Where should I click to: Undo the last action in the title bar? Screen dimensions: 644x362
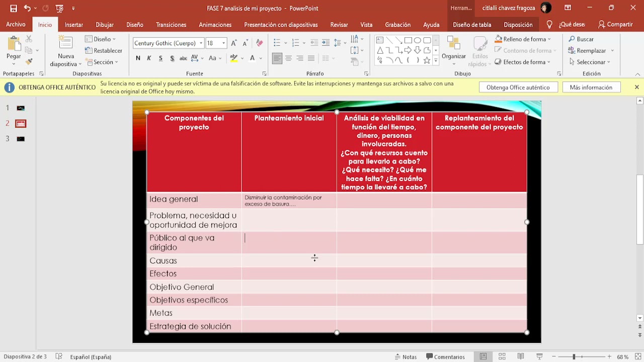(27, 8)
